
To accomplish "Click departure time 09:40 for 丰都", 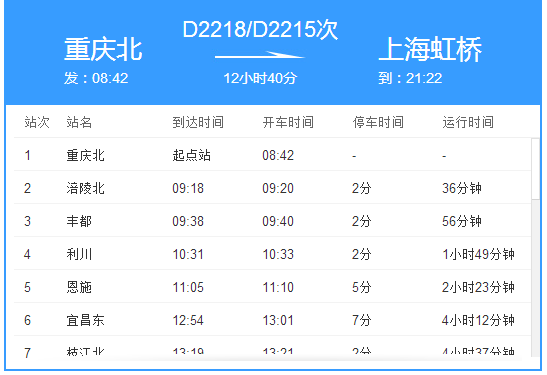I will pos(278,221).
